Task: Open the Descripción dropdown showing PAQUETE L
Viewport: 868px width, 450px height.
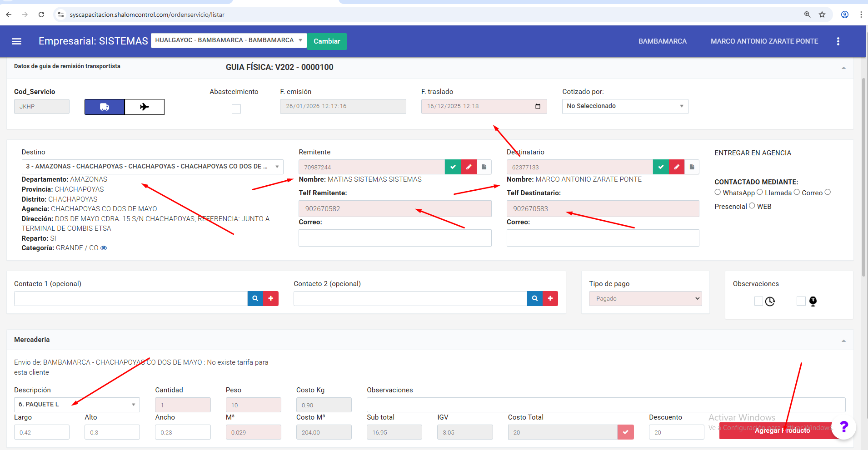Action: tap(77, 405)
